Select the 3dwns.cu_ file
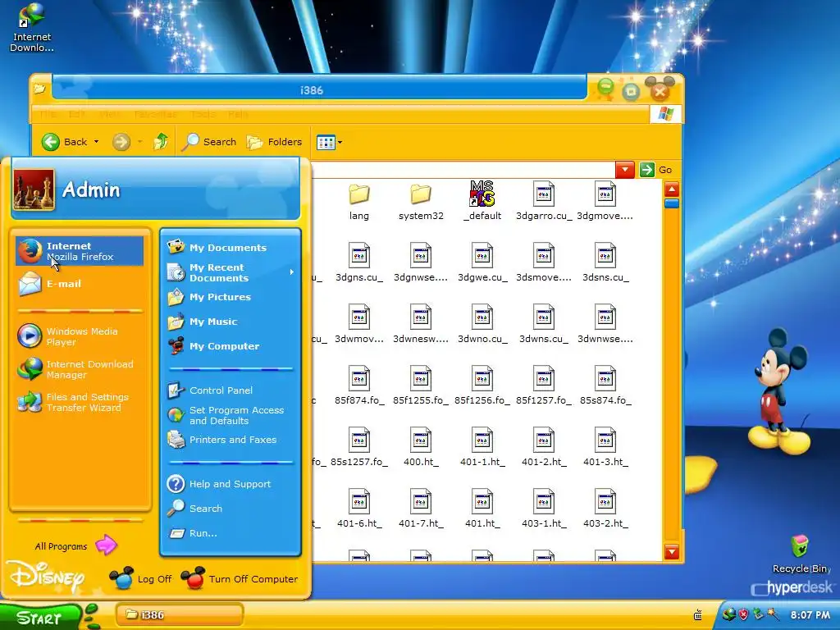Viewport: 840px width, 630px height. 544,324
